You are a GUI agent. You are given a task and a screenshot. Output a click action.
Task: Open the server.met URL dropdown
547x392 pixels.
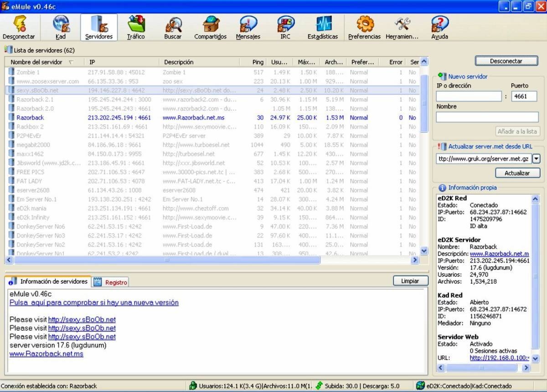[536, 158]
